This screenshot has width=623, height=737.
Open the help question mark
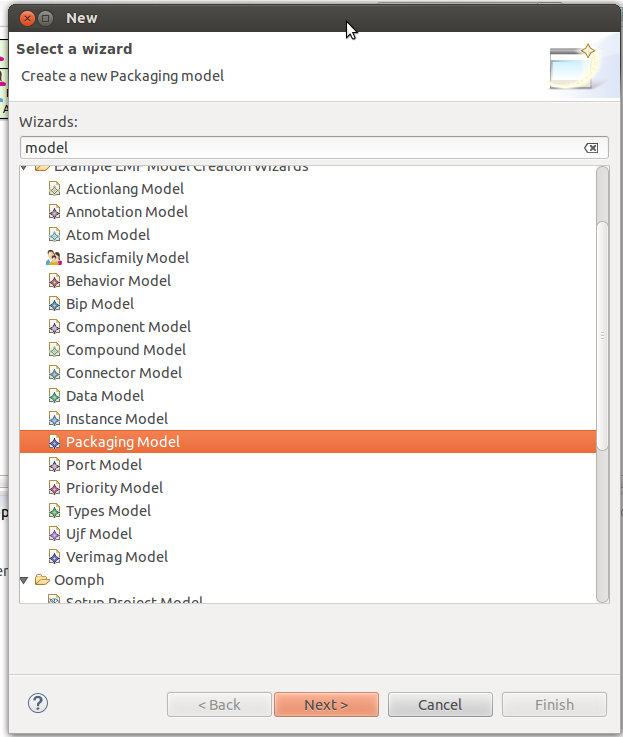point(38,704)
